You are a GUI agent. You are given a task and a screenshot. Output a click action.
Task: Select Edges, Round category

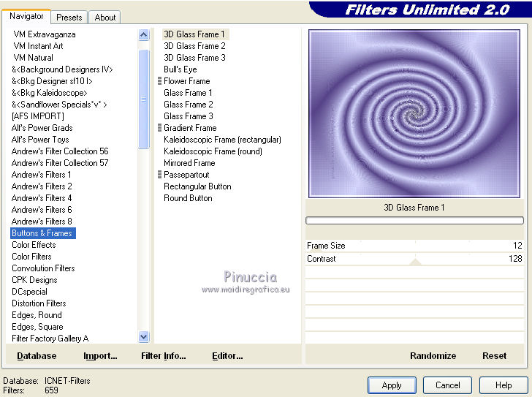pyautogui.click(x=37, y=315)
